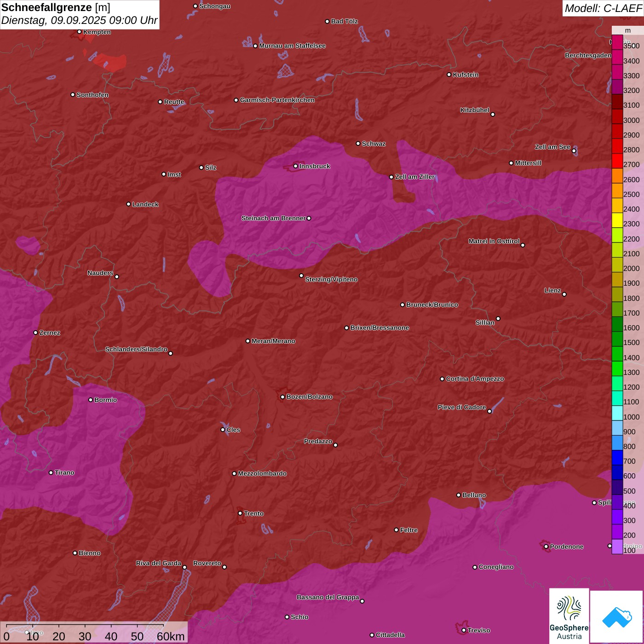Click the Cles marker dot
The image size is (644, 644).
(x=223, y=430)
